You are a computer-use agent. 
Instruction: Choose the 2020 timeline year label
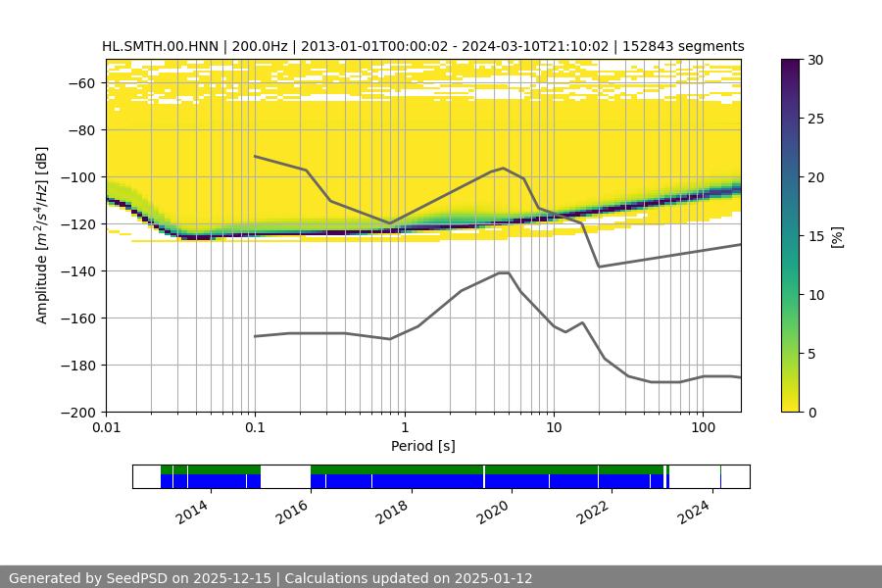coord(493,512)
